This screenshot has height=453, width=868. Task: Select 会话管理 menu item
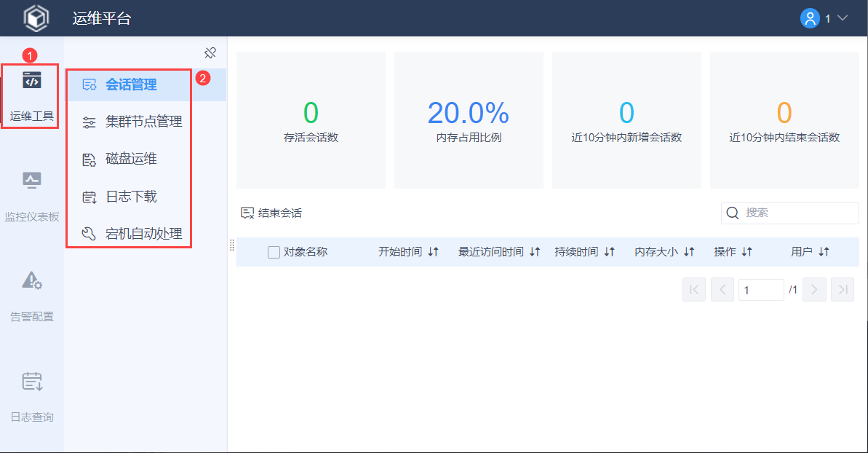pos(146,84)
